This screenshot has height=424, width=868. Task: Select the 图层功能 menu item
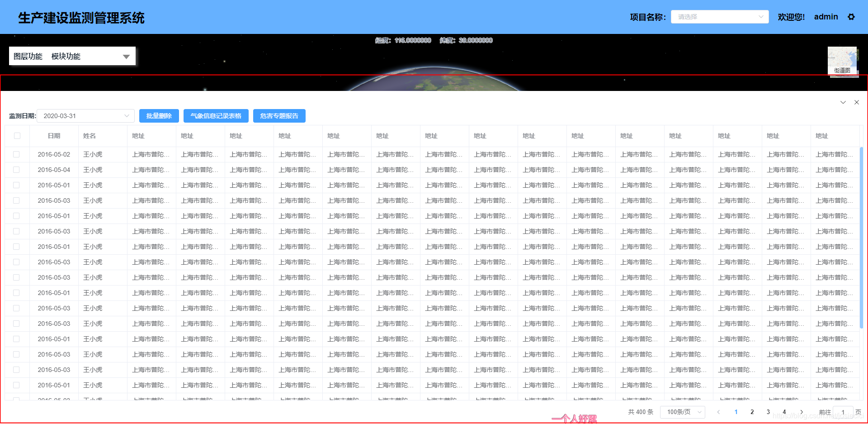pos(28,57)
